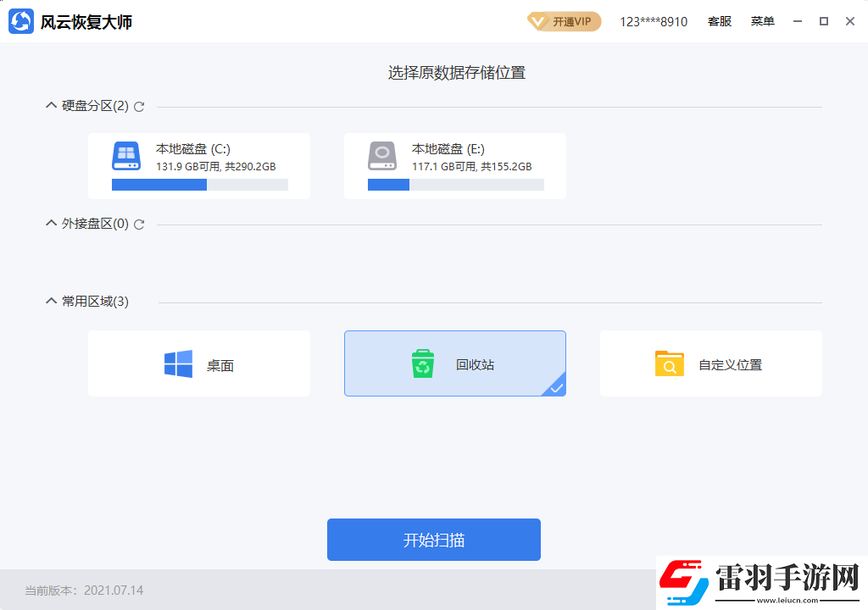Open 客服 customer service
This screenshot has width=868, height=610.
click(x=719, y=21)
